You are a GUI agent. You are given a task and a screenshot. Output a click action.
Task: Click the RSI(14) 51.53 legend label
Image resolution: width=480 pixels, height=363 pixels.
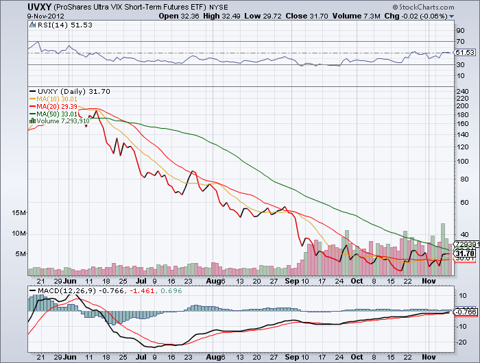65,25
